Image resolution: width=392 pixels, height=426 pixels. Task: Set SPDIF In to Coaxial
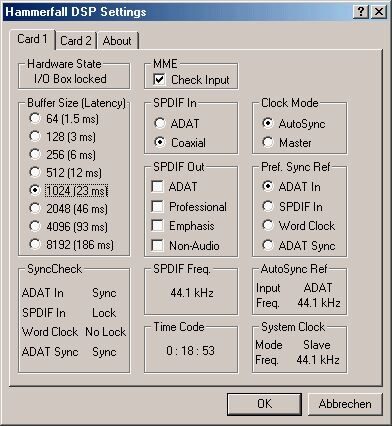tap(180, 143)
